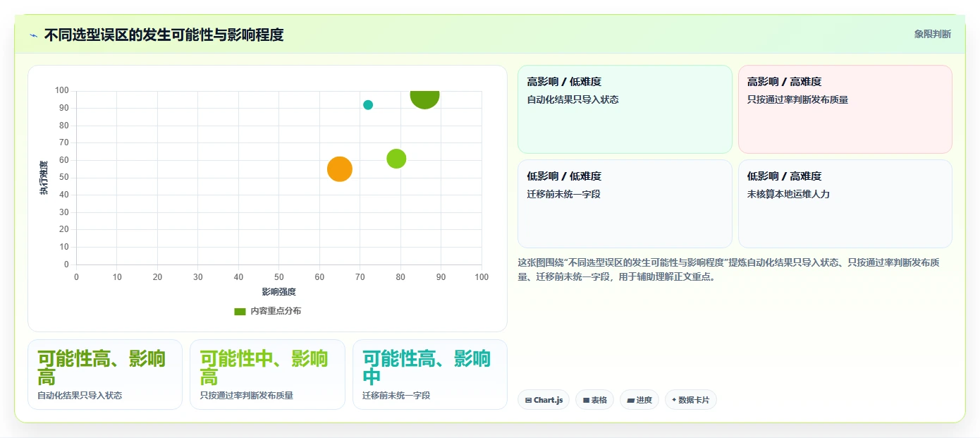Click 只按通过率判断发布质量 under 可能性中、影响高
The image size is (980, 438).
pyautogui.click(x=246, y=396)
